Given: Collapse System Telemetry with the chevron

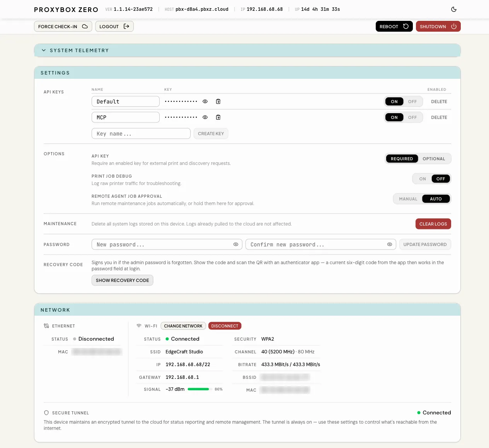Looking at the screenshot, I should 44,51.
